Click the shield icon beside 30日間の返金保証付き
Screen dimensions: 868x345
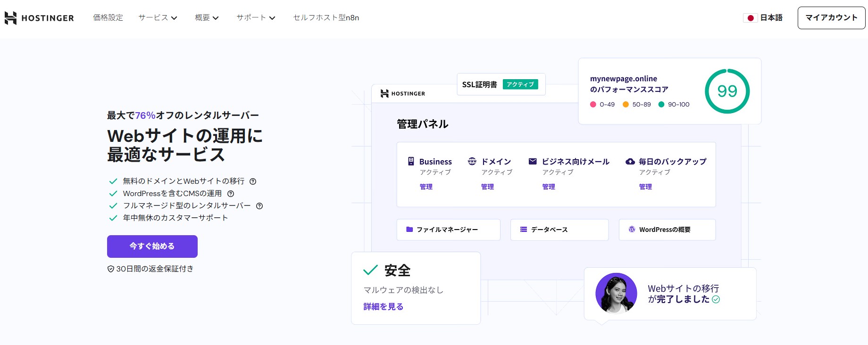click(111, 269)
